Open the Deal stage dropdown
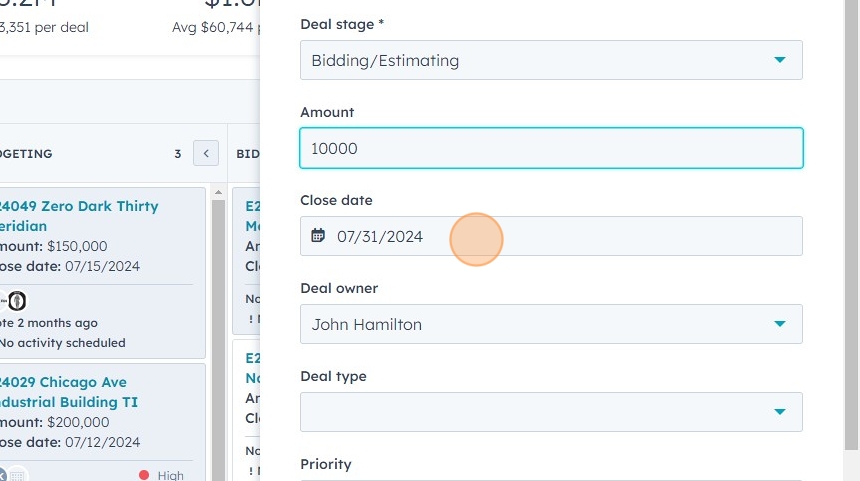The height and width of the screenshot is (481, 860). click(551, 60)
